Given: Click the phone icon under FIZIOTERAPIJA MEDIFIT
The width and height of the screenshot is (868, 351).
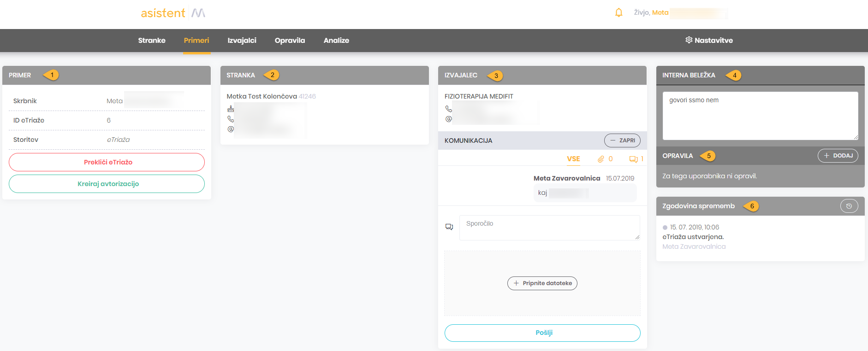Looking at the screenshot, I should (449, 109).
